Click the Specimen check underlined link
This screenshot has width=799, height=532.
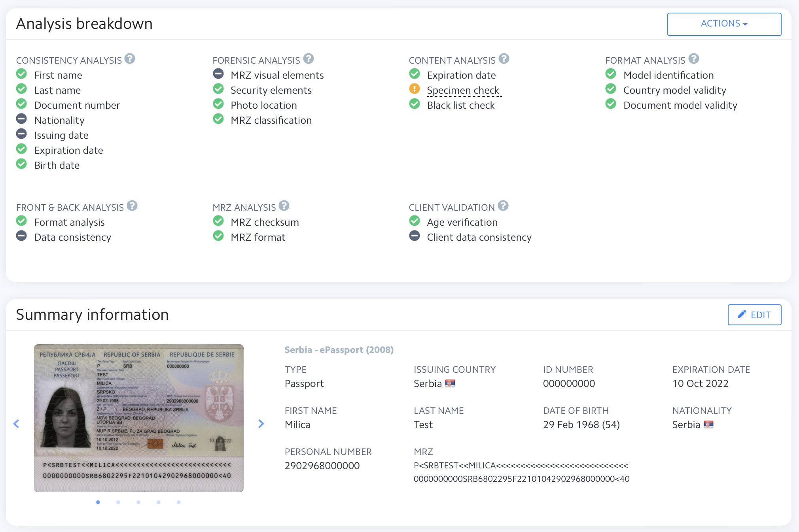(x=463, y=91)
